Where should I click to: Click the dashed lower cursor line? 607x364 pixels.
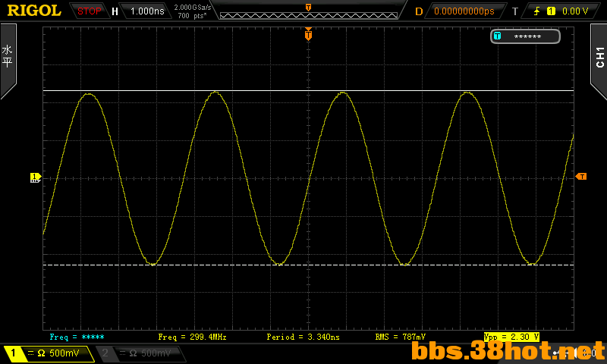click(x=308, y=265)
